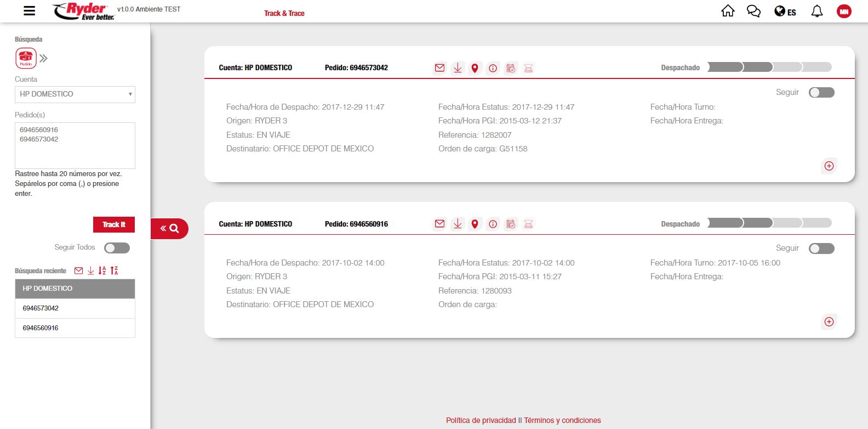Viewport: 868px width, 429px height.
Task: Sort recent searches A to Z
Action: pos(102,270)
